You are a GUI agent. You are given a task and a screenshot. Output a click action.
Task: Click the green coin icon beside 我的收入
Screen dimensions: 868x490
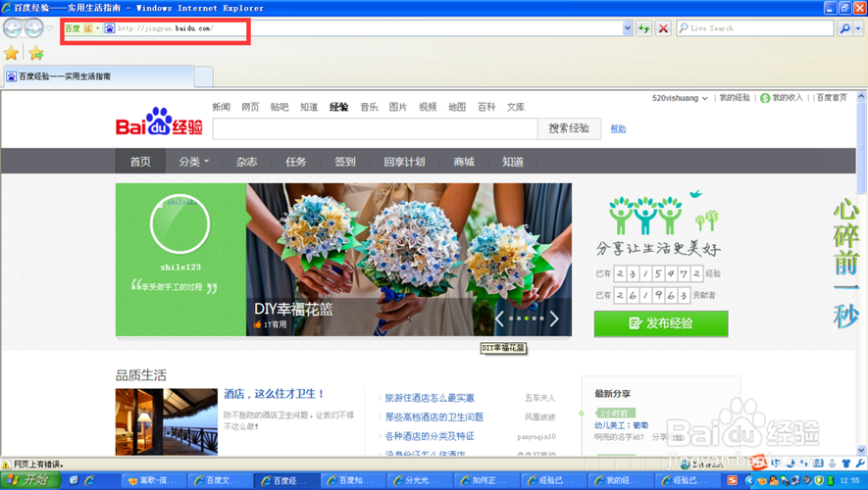click(765, 98)
